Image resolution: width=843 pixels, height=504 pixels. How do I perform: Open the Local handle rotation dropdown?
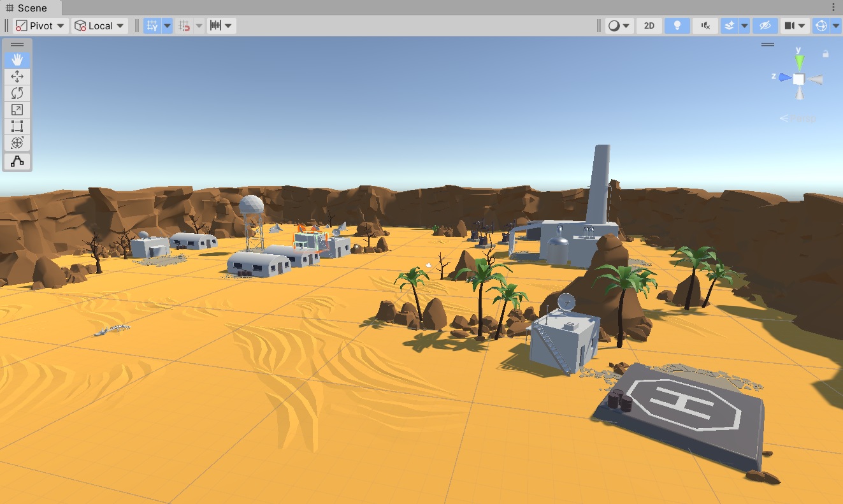(x=101, y=25)
